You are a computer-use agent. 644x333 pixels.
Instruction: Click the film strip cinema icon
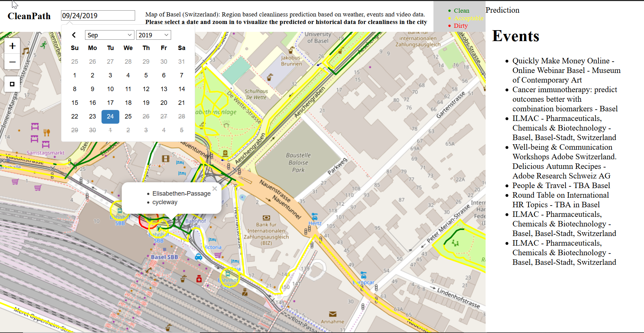tap(166, 159)
